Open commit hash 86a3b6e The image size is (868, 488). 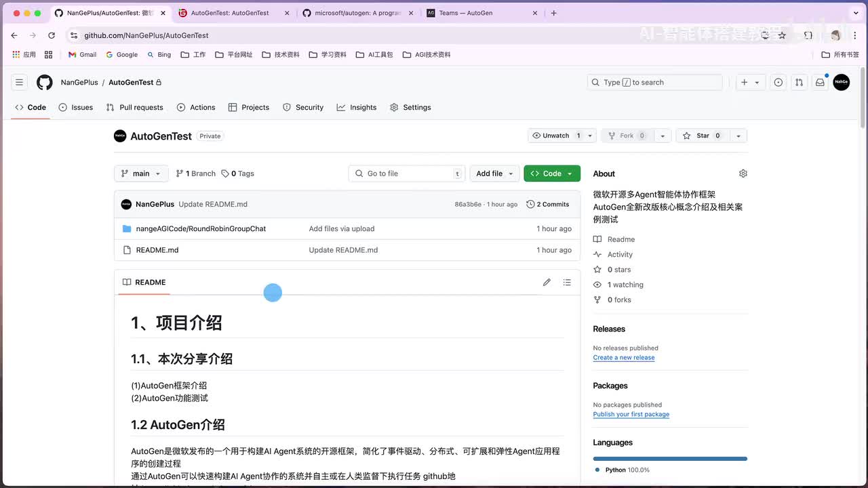468,204
